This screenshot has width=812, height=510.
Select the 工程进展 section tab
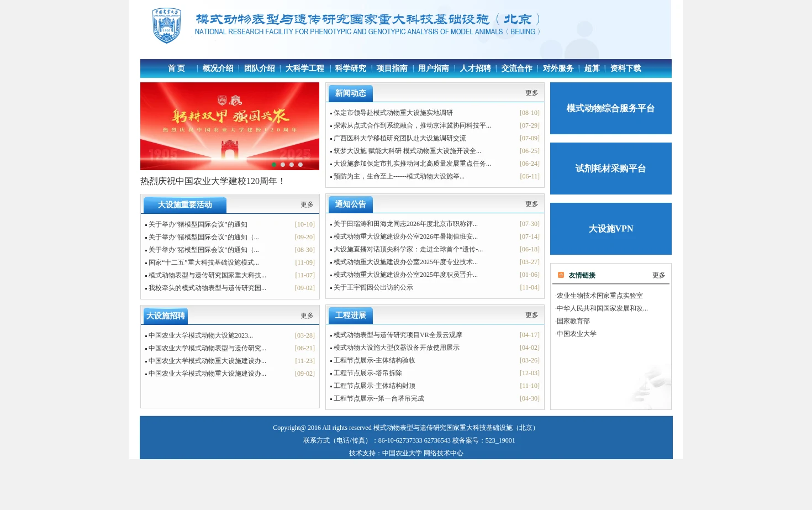pyautogui.click(x=351, y=316)
